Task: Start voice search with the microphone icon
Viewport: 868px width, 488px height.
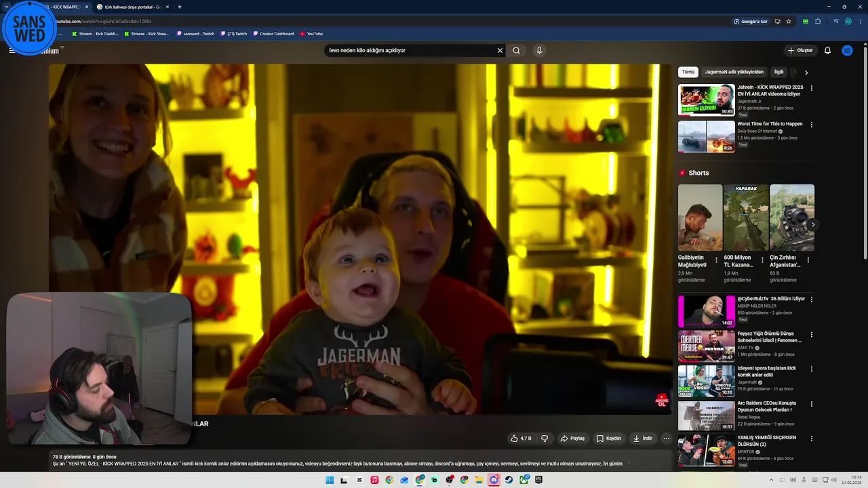Action: [539, 50]
